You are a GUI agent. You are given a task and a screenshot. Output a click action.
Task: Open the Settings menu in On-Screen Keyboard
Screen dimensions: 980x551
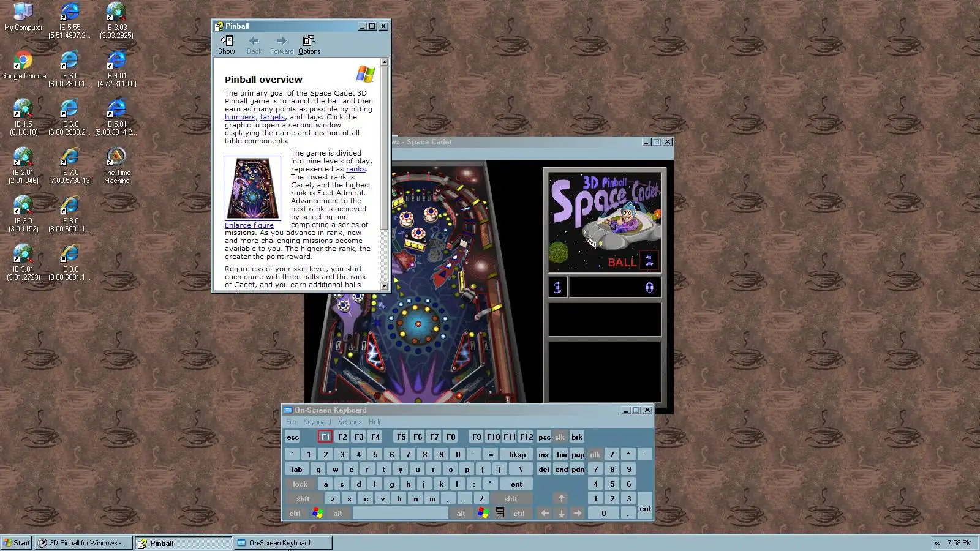pos(350,422)
